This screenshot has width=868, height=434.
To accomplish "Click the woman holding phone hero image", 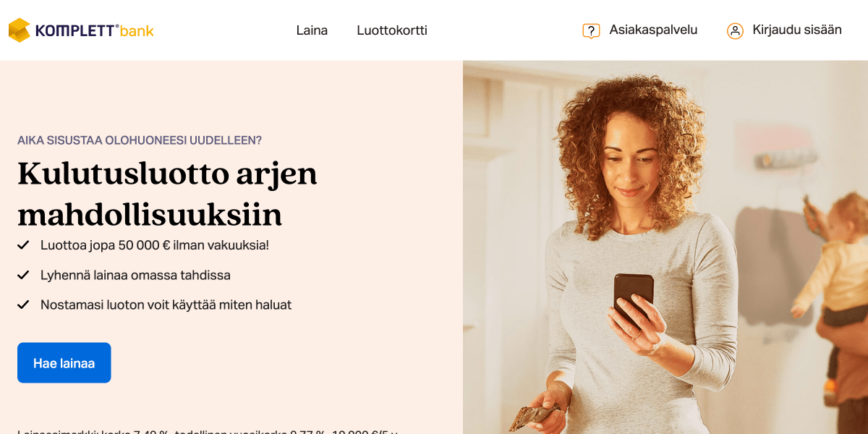I will pos(665,247).
